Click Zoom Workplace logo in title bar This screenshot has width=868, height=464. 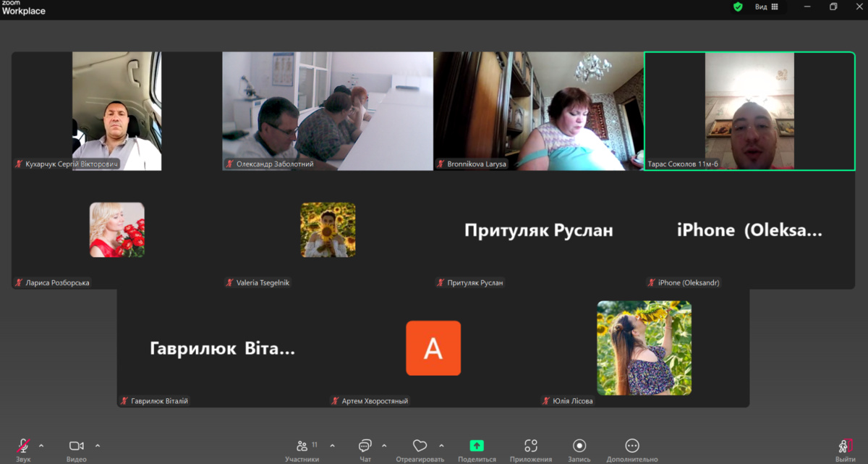23,8
